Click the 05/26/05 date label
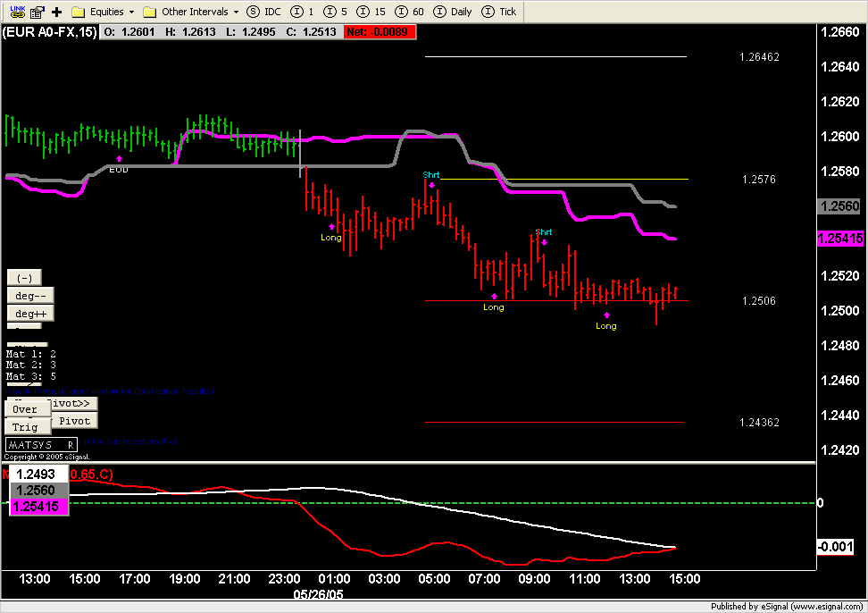868x613 pixels. tap(318, 594)
